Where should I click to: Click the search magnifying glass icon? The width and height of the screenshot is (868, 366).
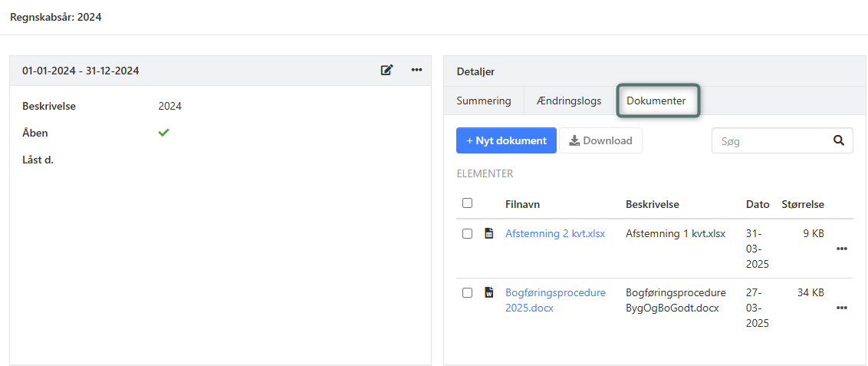[839, 140]
